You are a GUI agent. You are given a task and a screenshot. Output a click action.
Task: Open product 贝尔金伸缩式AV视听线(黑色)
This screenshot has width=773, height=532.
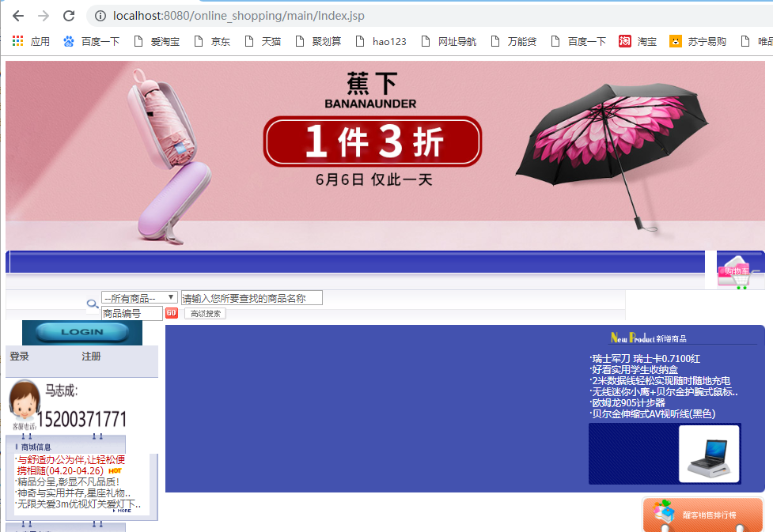coord(654,413)
